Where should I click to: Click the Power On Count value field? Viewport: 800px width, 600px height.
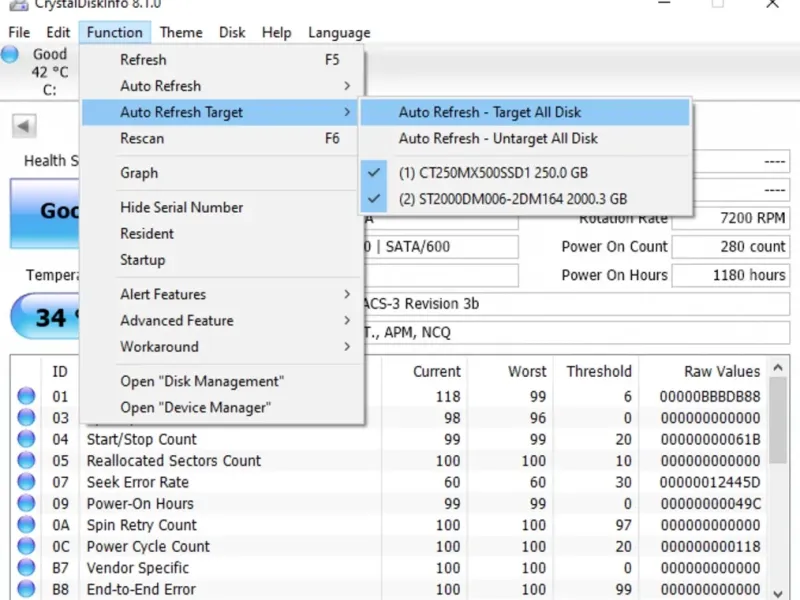(731, 247)
